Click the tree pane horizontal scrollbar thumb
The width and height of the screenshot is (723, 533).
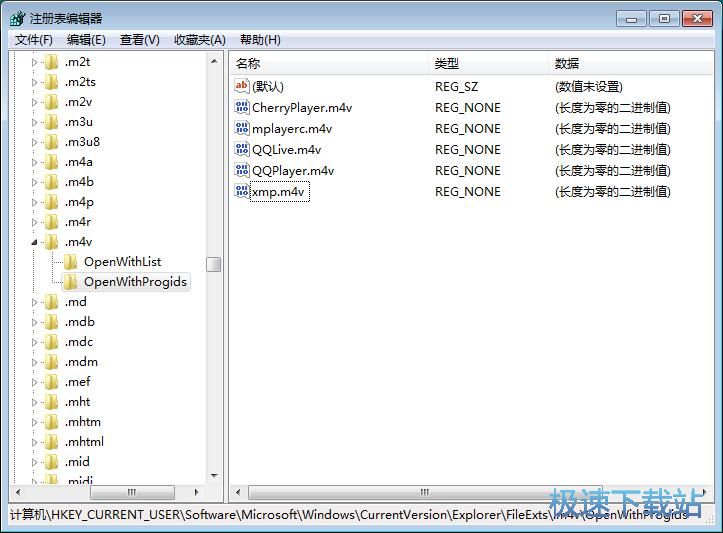tap(132, 492)
